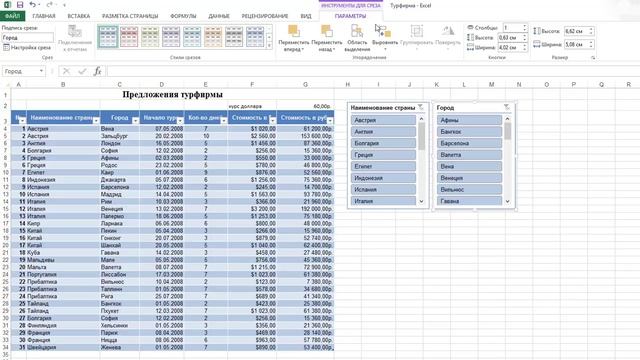Click the Undo arrow icon
Screen dimensions: 640x360
point(33,5)
